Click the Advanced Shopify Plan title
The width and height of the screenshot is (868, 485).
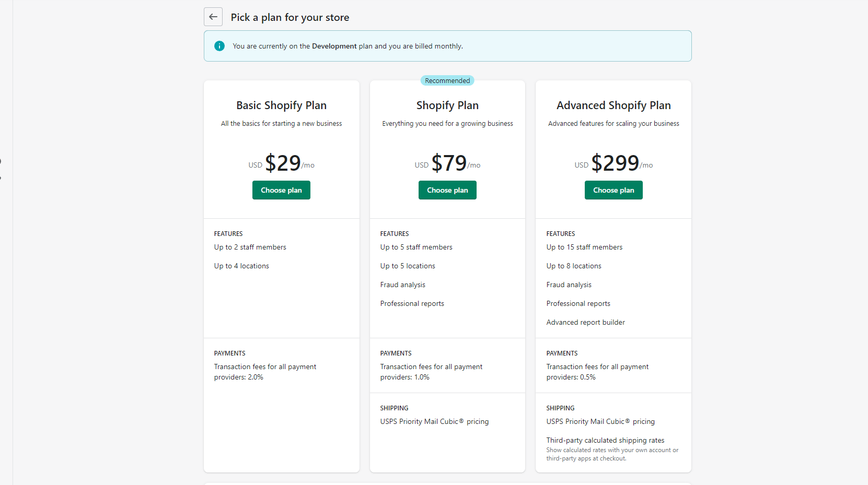(x=614, y=105)
